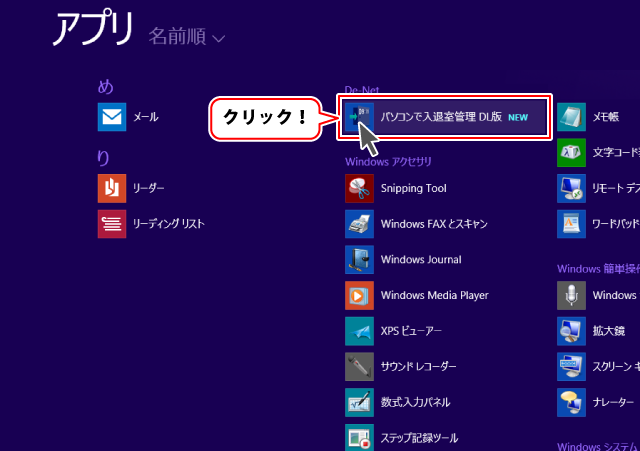
Task: Open the リーディング リスト icon
Action: click(x=112, y=224)
